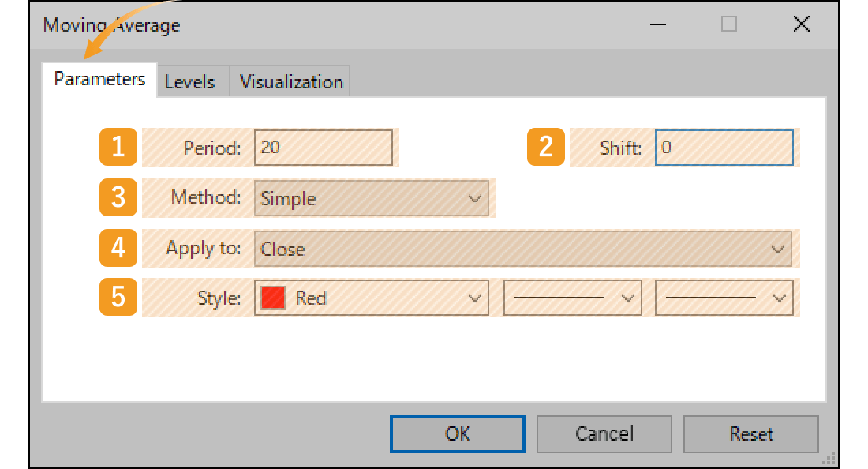
Task: Confirm with the OK button
Action: (457, 434)
